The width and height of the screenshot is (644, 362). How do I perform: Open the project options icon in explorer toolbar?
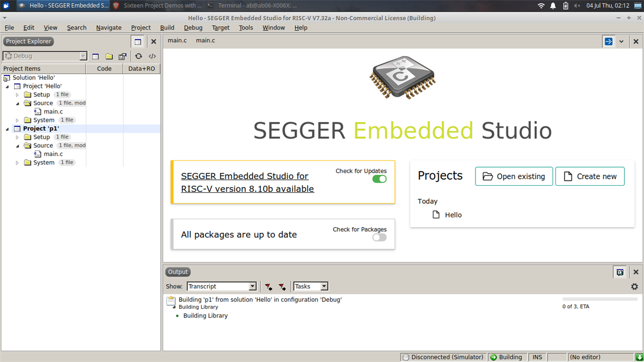122,56
